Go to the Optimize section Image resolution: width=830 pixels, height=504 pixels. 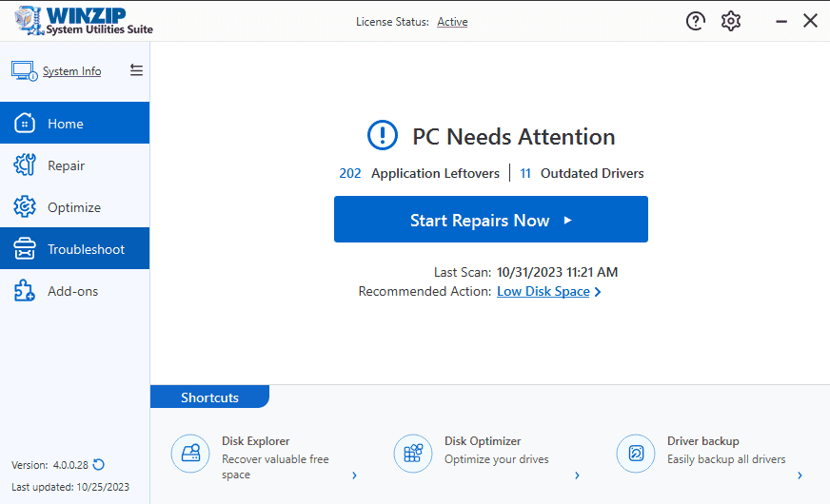click(74, 206)
